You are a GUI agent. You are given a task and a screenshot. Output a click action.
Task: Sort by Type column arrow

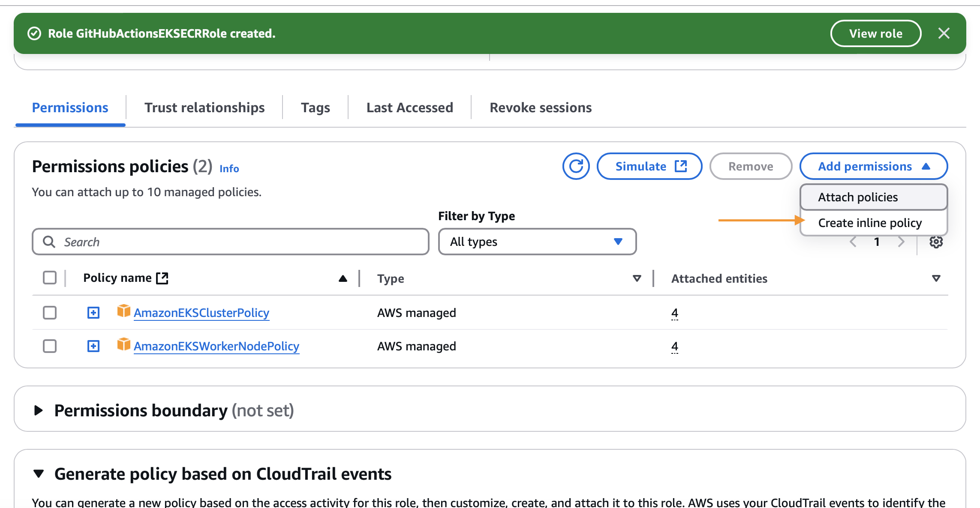tap(637, 279)
